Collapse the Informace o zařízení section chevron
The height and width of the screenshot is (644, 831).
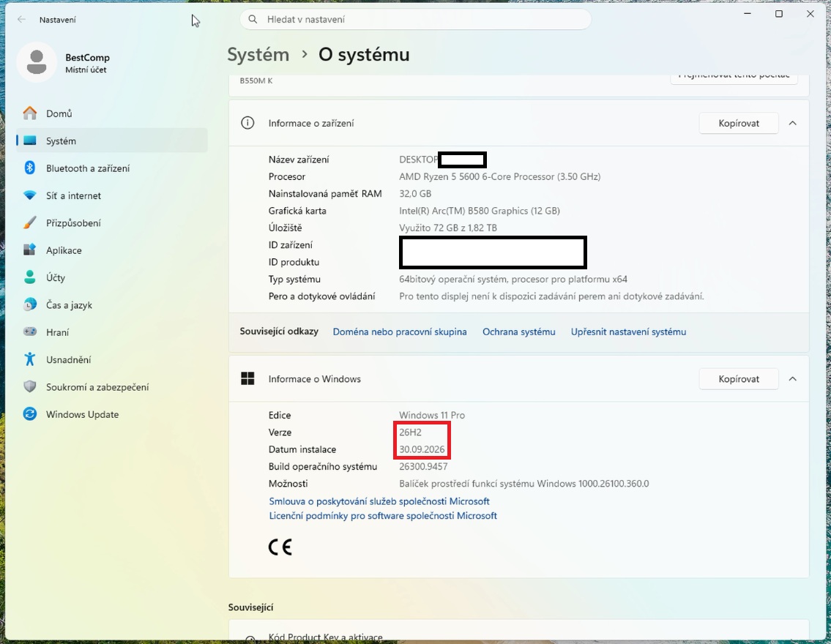(x=793, y=123)
